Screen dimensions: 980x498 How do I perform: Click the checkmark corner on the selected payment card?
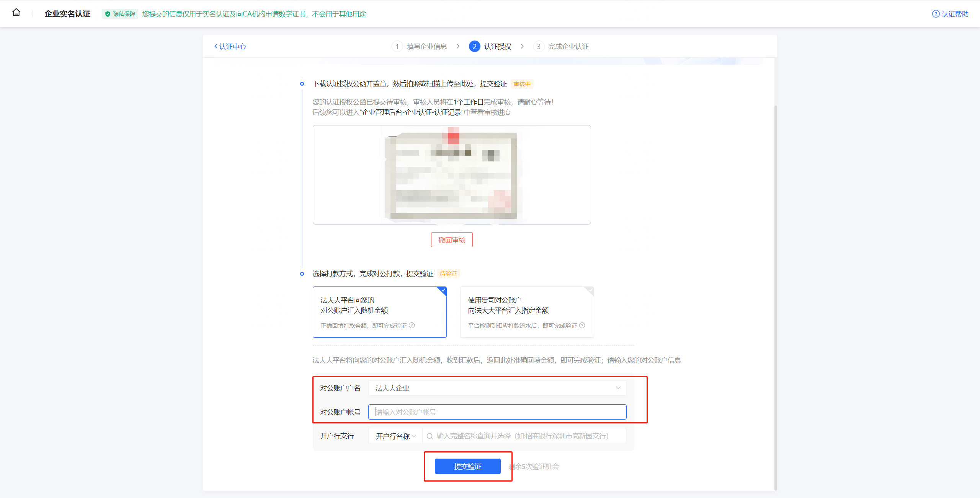(x=443, y=290)
